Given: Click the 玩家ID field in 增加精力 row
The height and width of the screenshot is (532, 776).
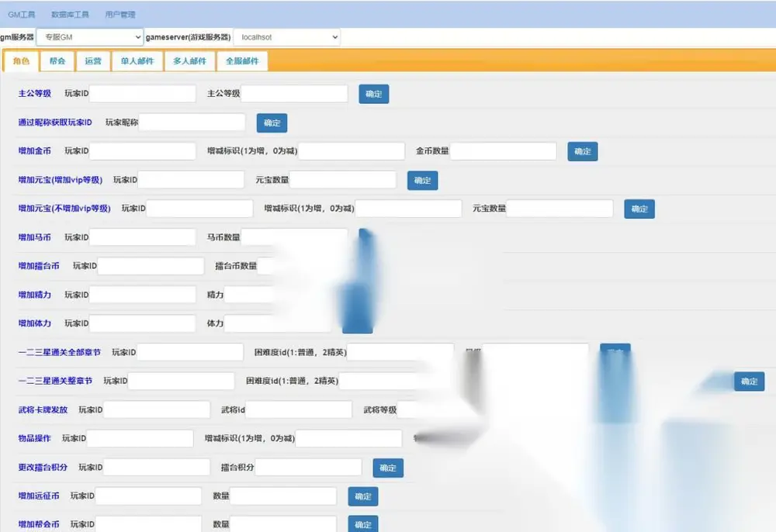Looking at the screenshot, I should pos(143,294).
